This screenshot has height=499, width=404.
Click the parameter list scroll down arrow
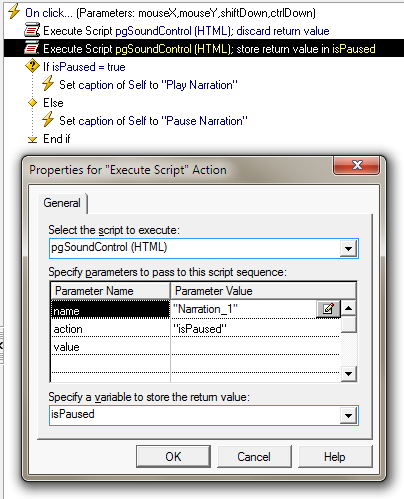tap(349, 373)
